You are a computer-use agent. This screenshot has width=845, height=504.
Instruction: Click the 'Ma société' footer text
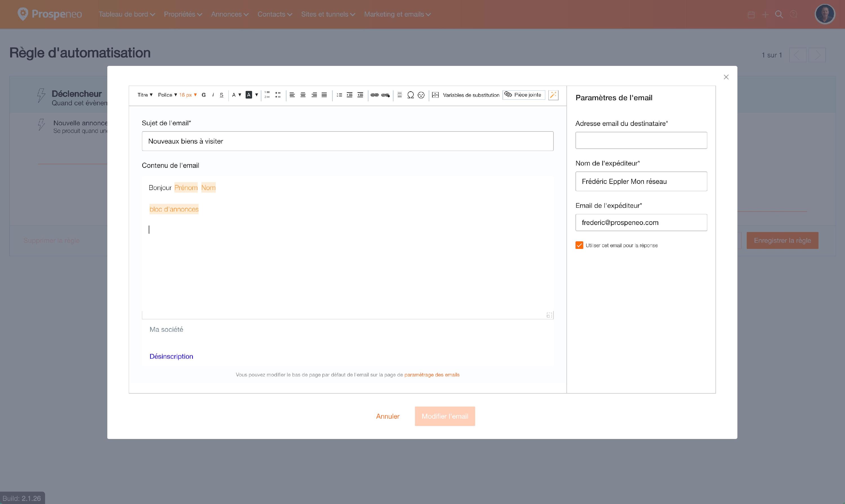[x=166, y=329]
